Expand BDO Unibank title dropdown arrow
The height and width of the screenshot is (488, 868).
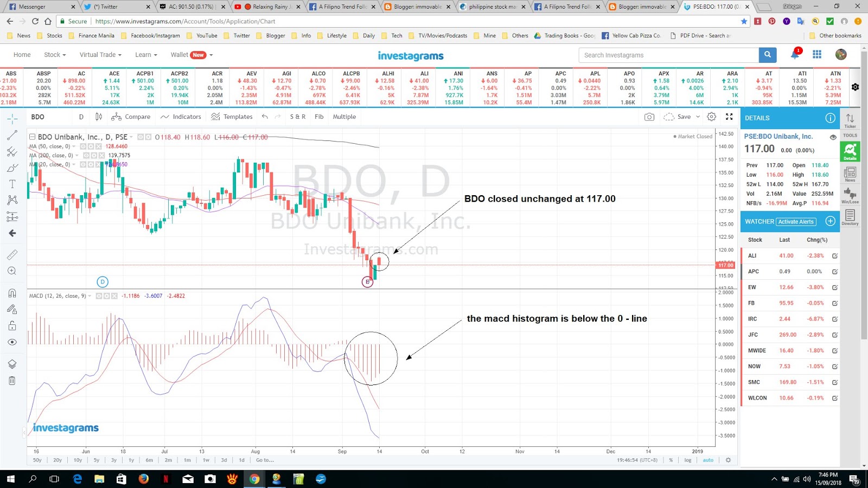(131, 137)
